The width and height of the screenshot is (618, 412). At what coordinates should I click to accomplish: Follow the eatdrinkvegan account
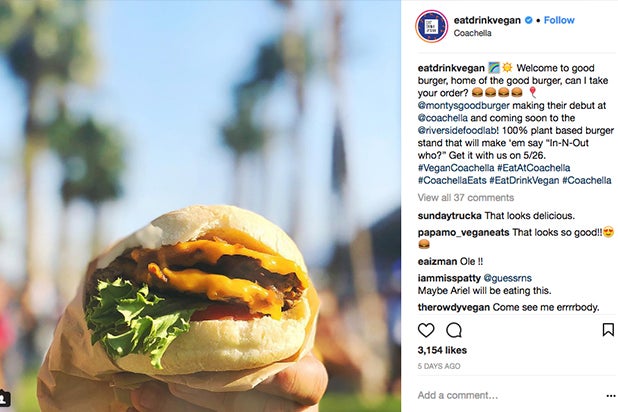pyautogui.click(x=559, y=20)
